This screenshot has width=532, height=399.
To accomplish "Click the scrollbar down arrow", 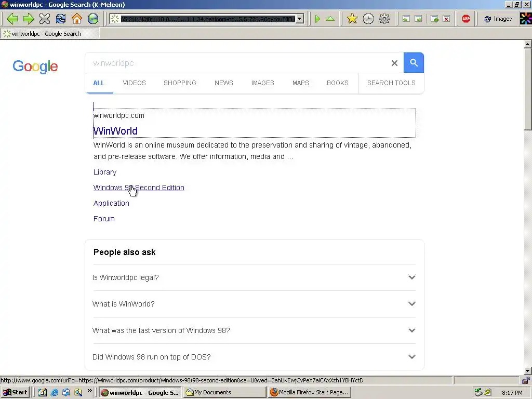I will pyautogui.click(x=528, y=371).
